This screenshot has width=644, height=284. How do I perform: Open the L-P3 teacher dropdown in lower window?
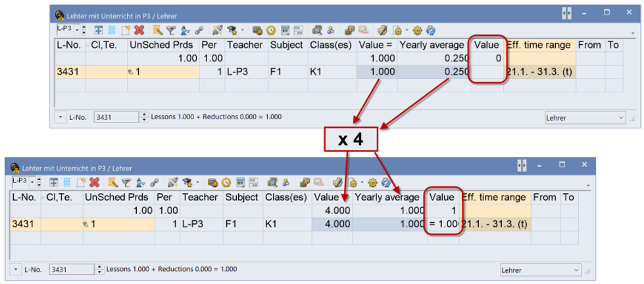[x=32, y=181]
